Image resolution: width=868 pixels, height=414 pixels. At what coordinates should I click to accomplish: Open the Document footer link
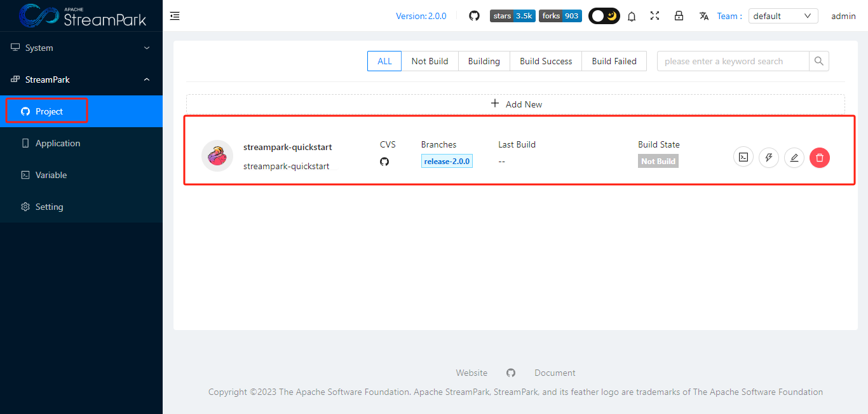tap(555, 373)
